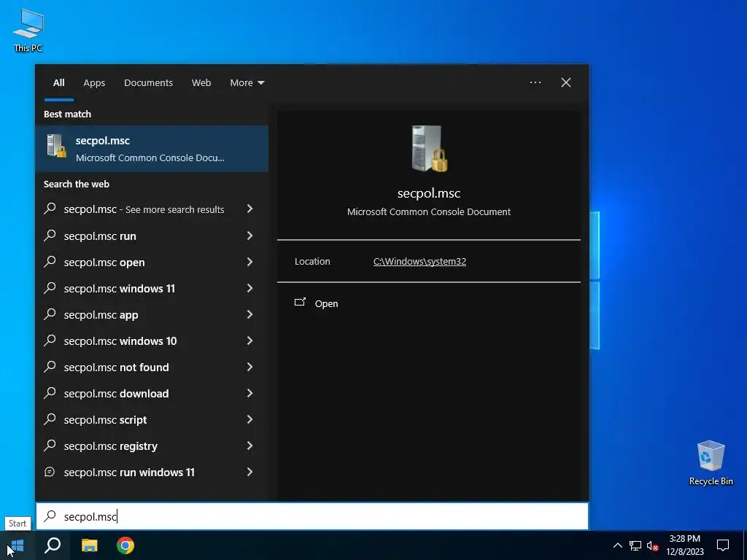Click the magnifier icon beside 'secpol.msc script'
Screen dimensions: 747x560
point(50,419)
